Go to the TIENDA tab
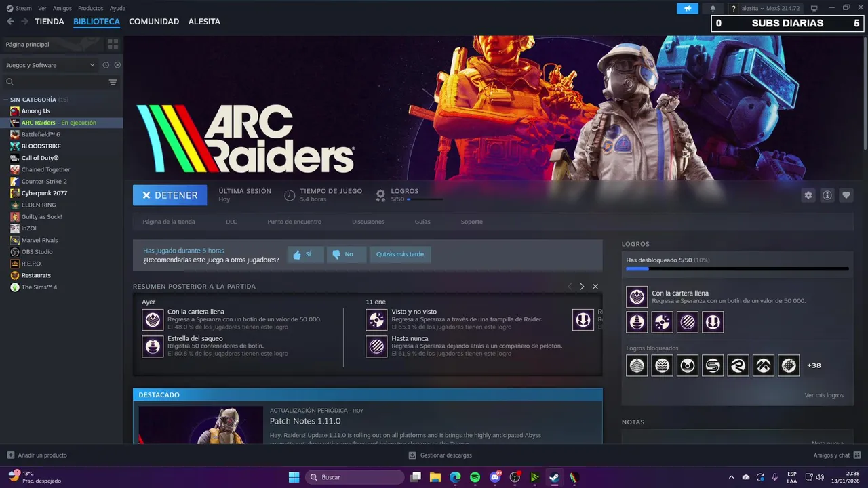 [50, 22]
